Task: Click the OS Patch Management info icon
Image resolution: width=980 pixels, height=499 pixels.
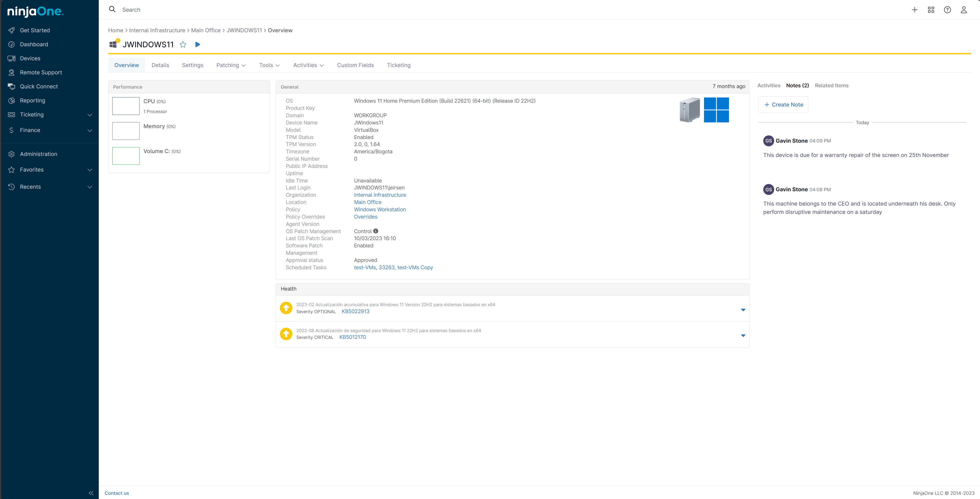Action: (376, 231)
